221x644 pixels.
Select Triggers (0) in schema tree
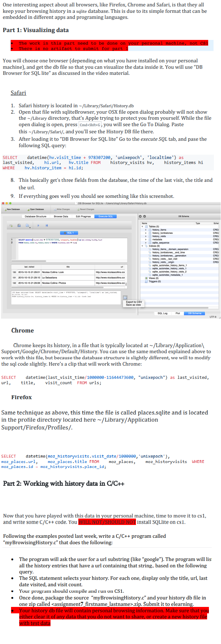(x=154, y=281)
